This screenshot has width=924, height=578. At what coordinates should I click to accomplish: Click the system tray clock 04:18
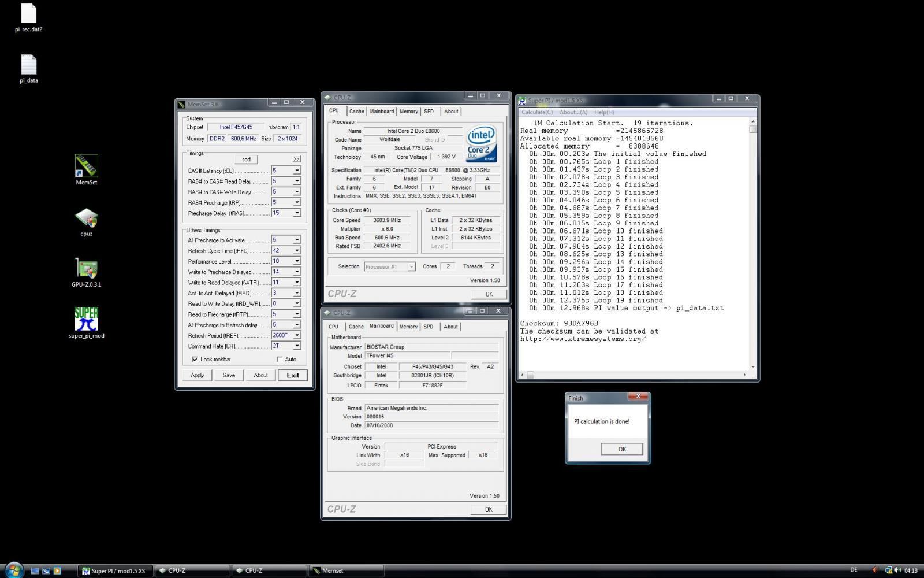pyautogui.click(x=911, y=570)
